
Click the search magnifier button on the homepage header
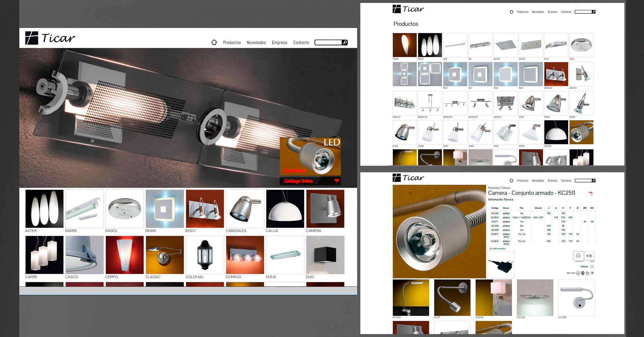pyautogui.click(x=345, y=42)
